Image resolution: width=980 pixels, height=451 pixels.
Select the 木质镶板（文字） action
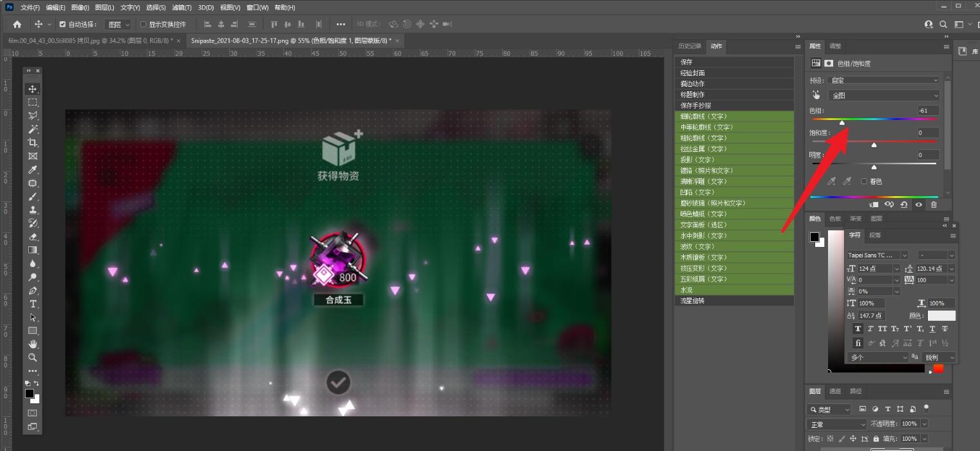[734, 257]
